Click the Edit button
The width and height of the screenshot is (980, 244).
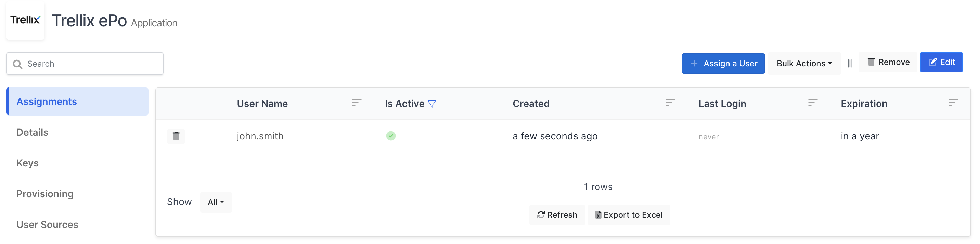(941, 62)
